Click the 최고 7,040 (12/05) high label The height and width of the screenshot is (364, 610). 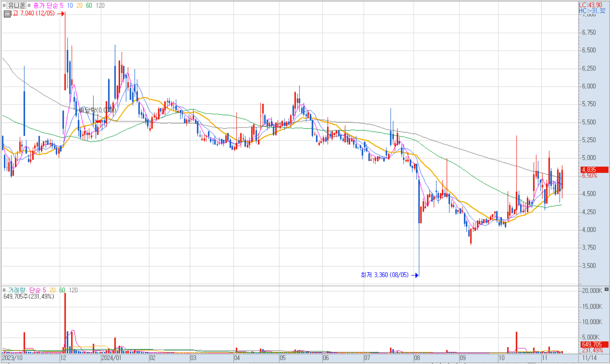[x=34, y=13]
